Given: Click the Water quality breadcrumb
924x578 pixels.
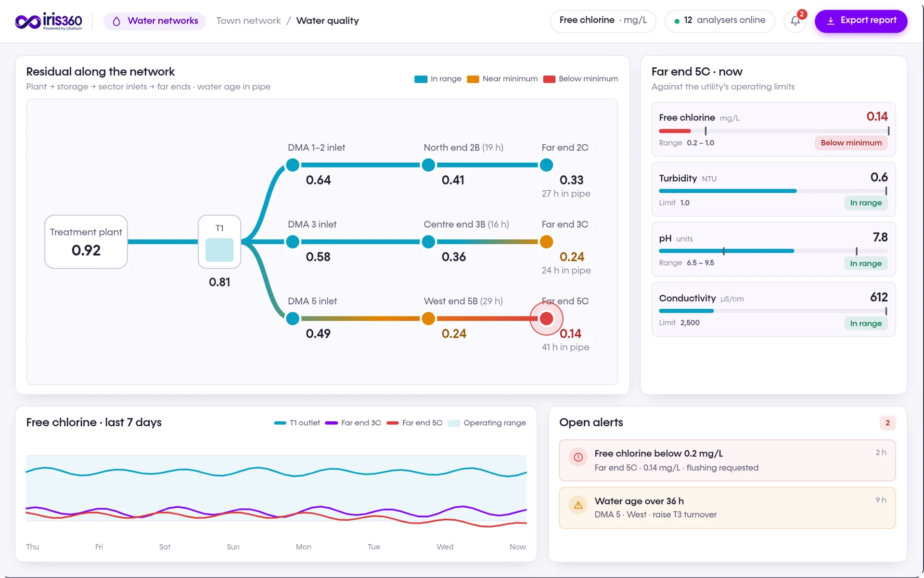Looking at the screenshot, I should pos(328,21).
